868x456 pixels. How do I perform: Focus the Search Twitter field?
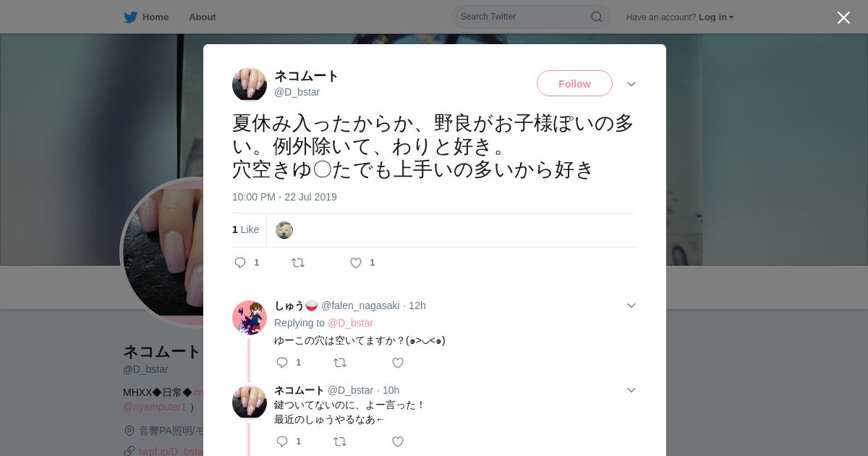[524, 17]
